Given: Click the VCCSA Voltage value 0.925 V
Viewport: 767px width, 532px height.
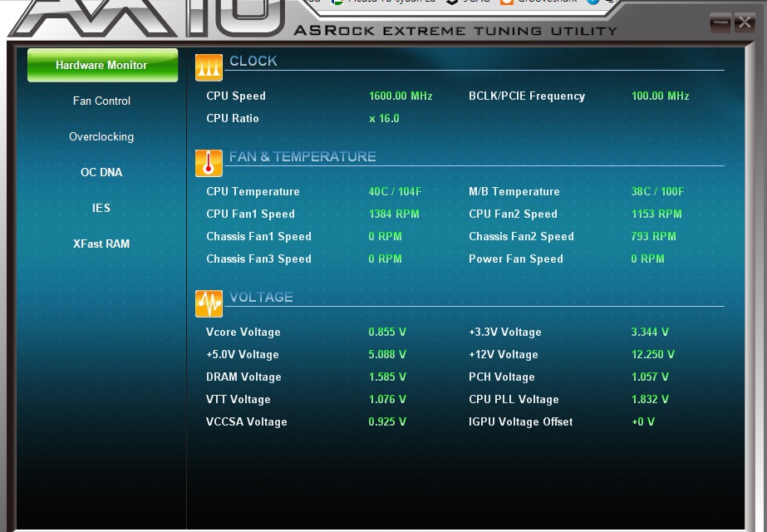Looking at the screenshot, I should [x=387, y=422].
